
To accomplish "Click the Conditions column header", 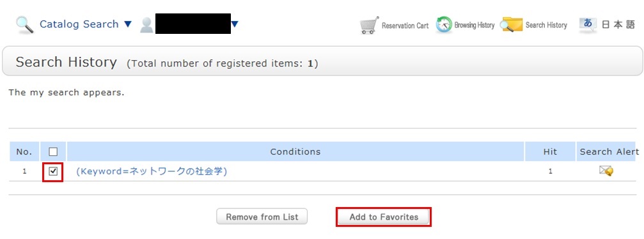I will (x=295, y=151).
